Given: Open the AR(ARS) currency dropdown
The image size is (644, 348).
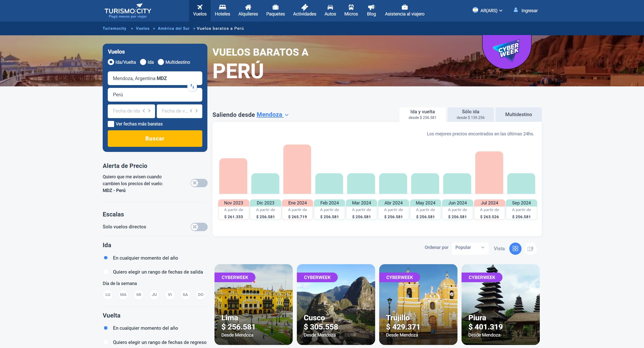Looking at the screenshot, I should (x=488, y=10).
